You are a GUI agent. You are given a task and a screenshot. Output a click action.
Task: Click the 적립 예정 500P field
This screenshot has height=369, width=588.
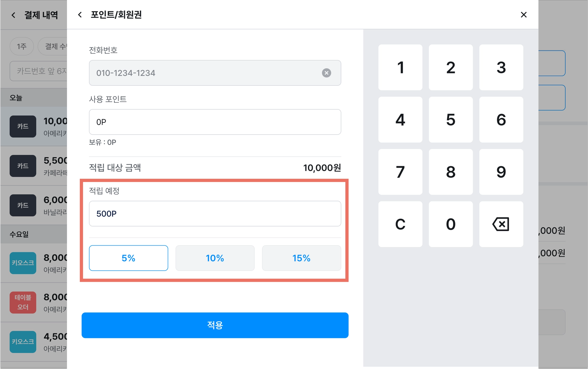(x=215, y=213)
